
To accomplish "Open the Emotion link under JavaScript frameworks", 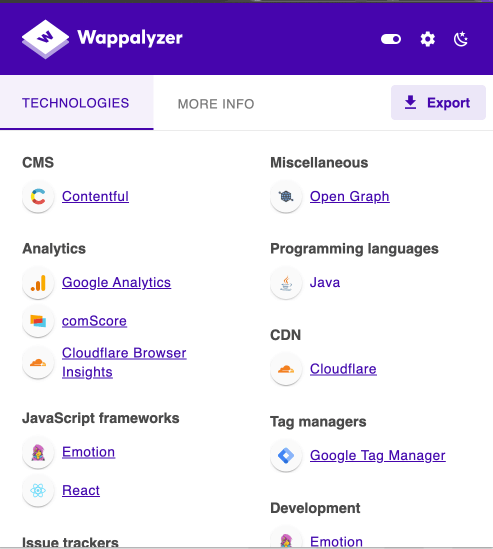I will coord(88,452).
